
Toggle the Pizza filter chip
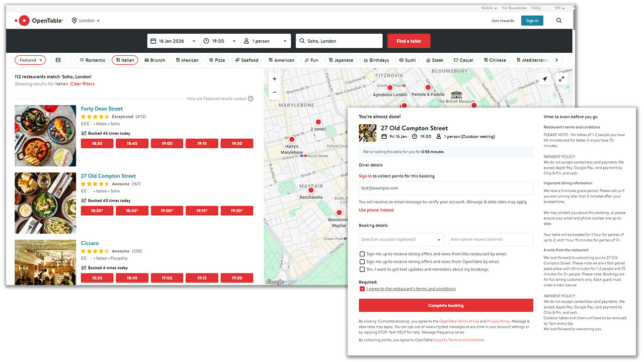pos(216,60)
